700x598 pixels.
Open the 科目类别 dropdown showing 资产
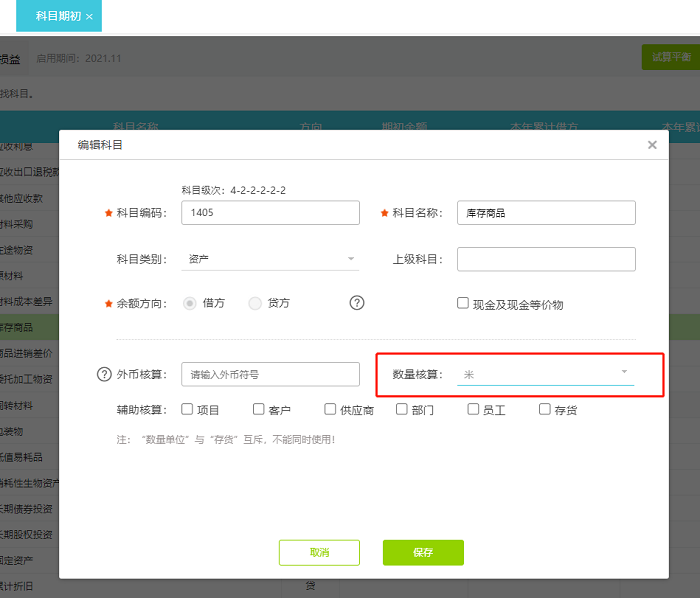270,259
